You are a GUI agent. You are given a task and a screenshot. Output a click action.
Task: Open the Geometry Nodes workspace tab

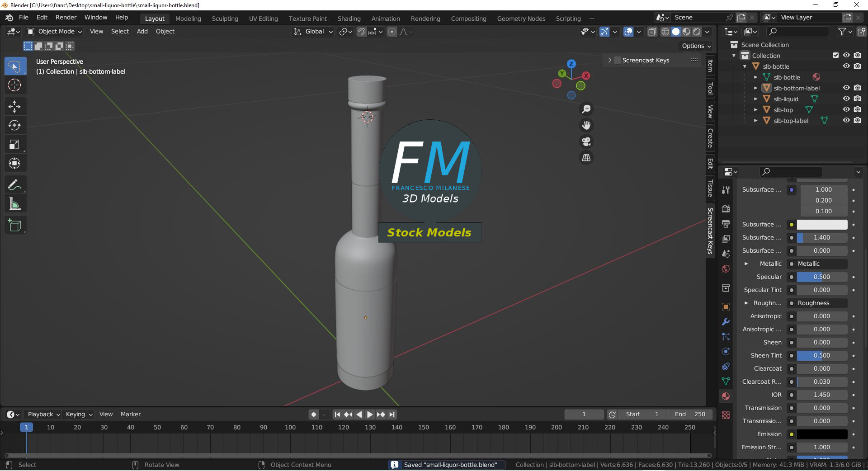(521, 19)
